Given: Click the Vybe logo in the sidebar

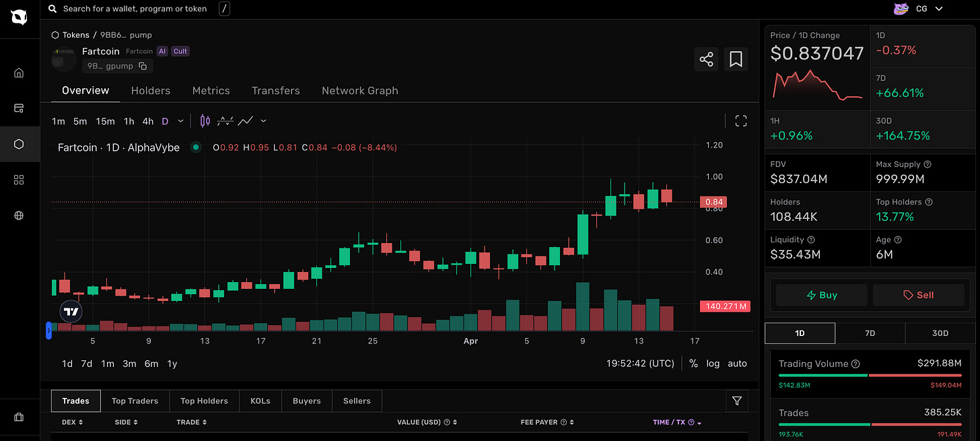Looking at the screenshot, I should point(20,18).
